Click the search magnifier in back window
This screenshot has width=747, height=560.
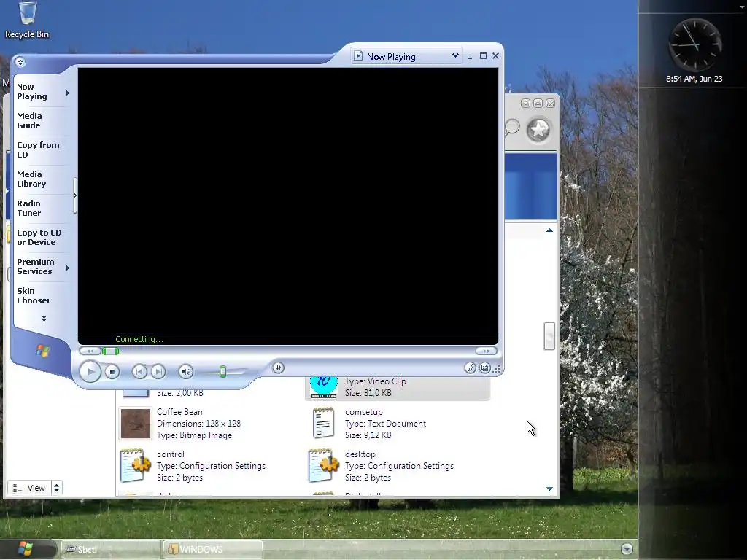tap(512, 128)
